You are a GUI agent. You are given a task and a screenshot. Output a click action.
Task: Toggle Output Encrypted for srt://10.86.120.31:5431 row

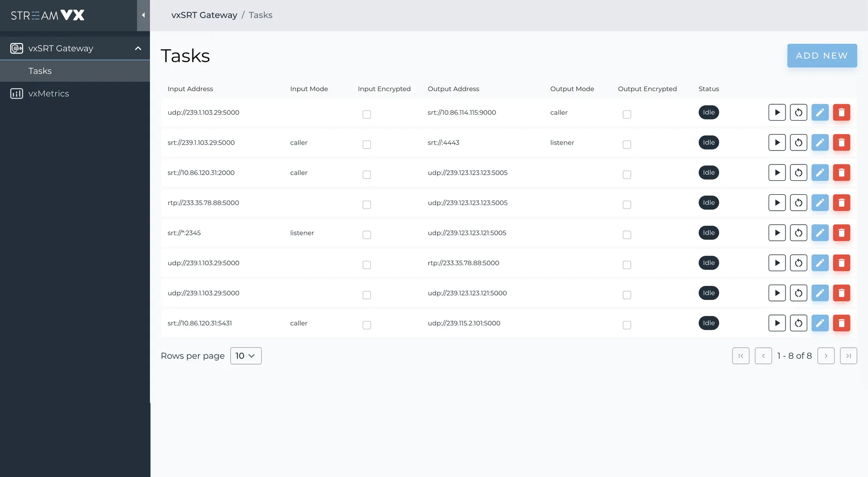tap(627, 325)
